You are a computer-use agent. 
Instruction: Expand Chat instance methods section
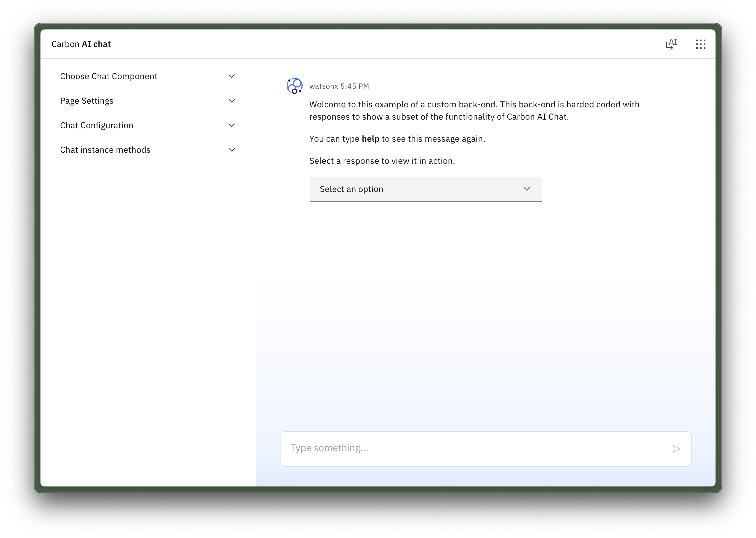tap(105, 150)
